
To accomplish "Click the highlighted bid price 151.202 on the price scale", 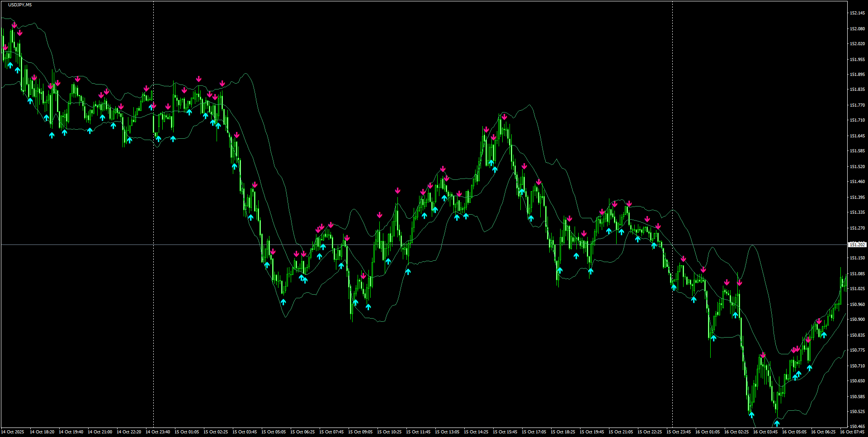I will coord(857,244).
